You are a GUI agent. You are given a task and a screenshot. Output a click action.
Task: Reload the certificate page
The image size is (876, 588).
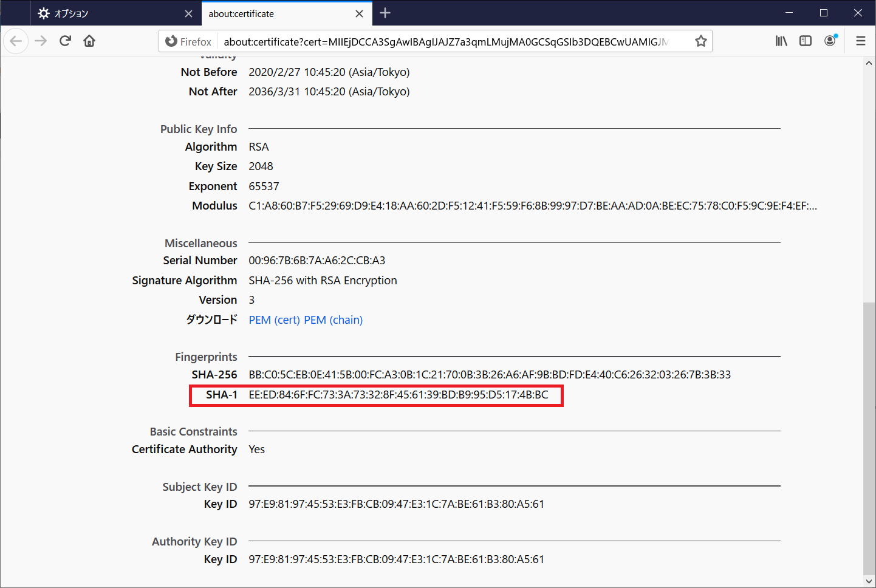coord(64,41)
